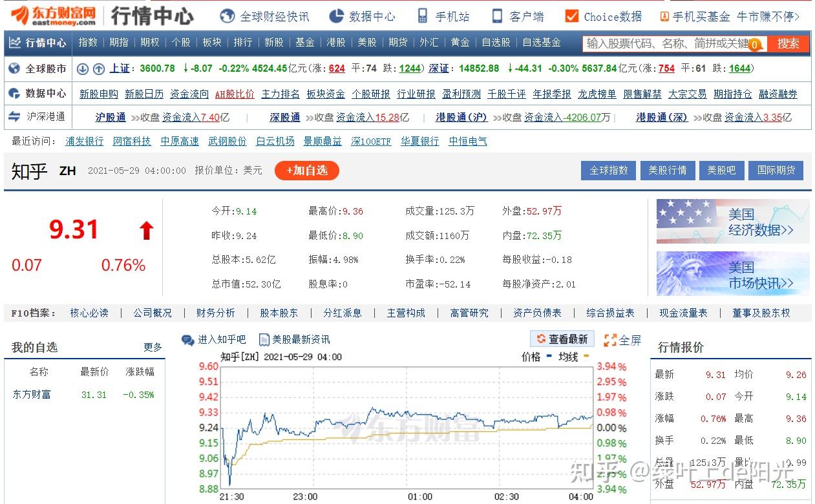Click 跌 count 1644 for 深证
Viewport: 815px width, 504px height.
click(740, 68)
